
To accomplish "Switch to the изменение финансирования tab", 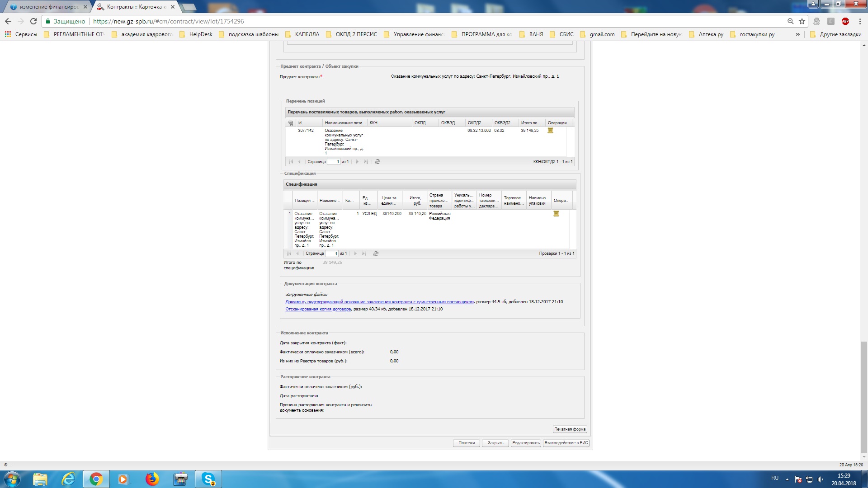I will pos(48,7).
